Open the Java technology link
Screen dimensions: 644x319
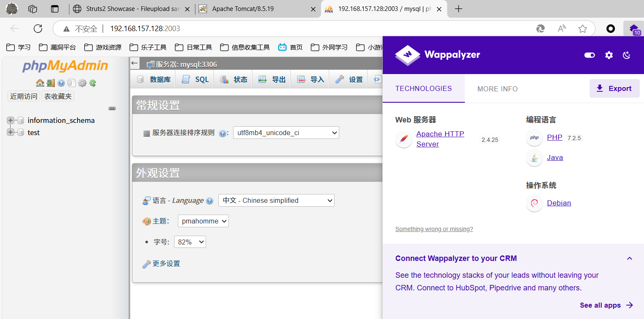(x=555, y=157)
